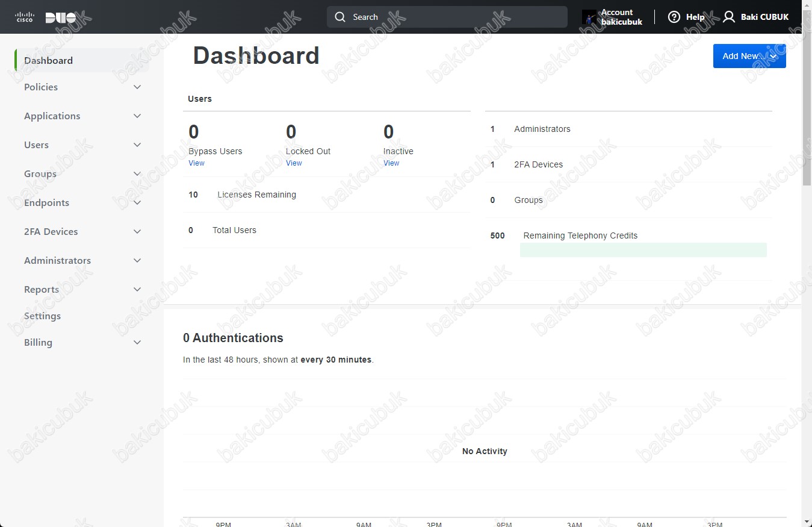Click the Dashboard page title

256,55
